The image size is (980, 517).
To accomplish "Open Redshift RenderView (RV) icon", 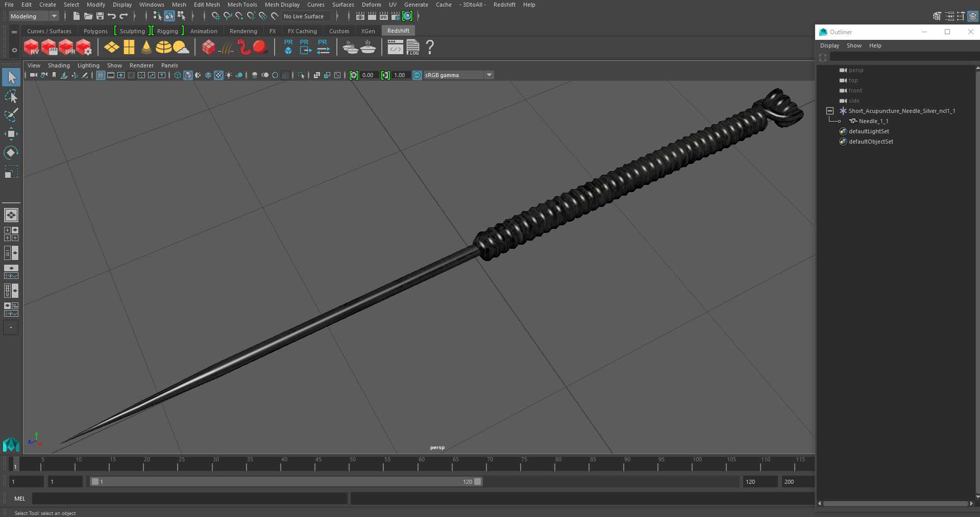I will [x=31, y=48].
